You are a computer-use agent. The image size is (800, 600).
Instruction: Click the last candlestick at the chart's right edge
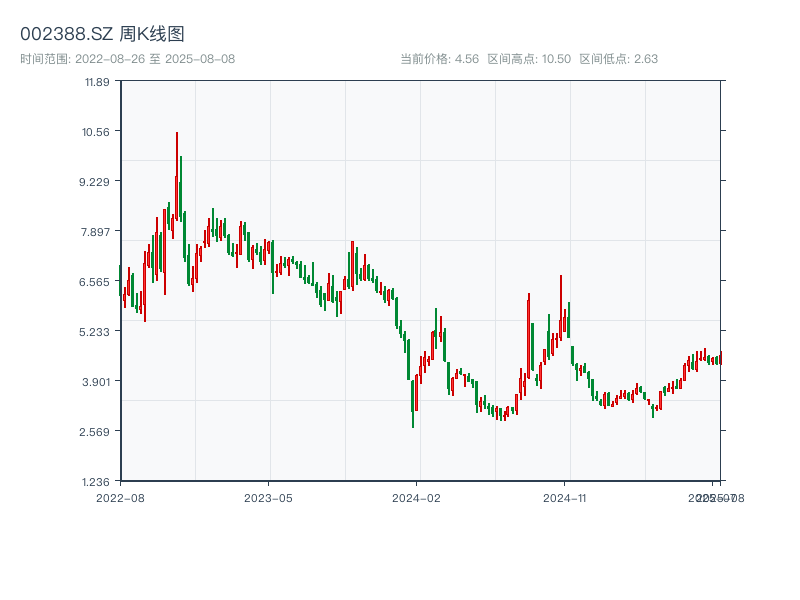pyautogui.click(x=721, y=358)
